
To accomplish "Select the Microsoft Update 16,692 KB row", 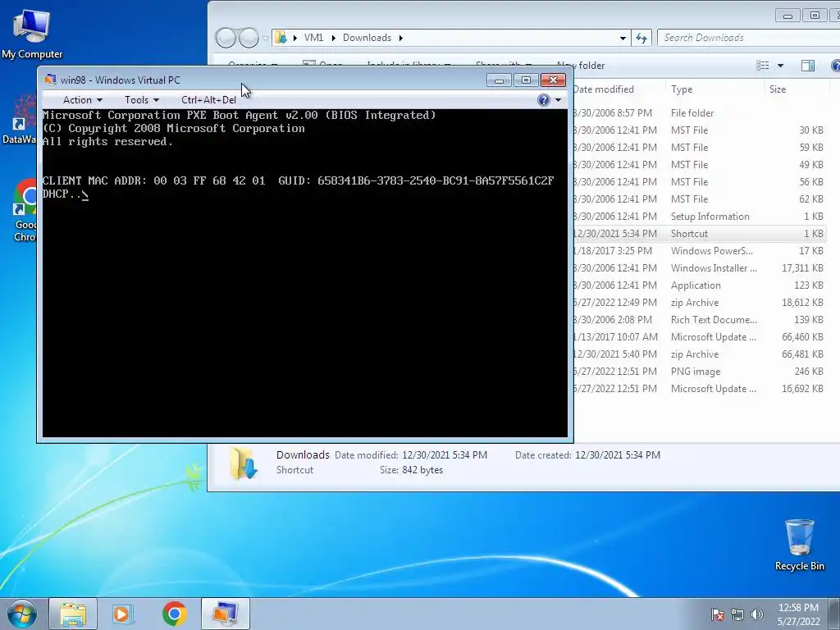I will pyautogui.click(x=700, y=388).
